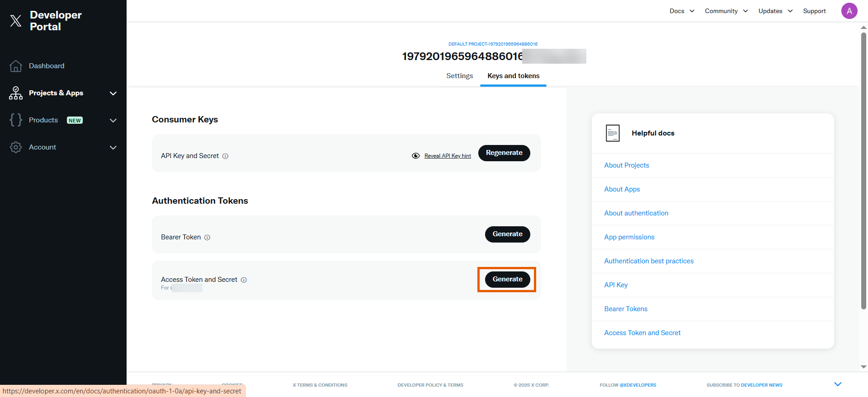Click the Authentication Tokens heading
This screenshot has height=397, width=868.
click(200, 201)
